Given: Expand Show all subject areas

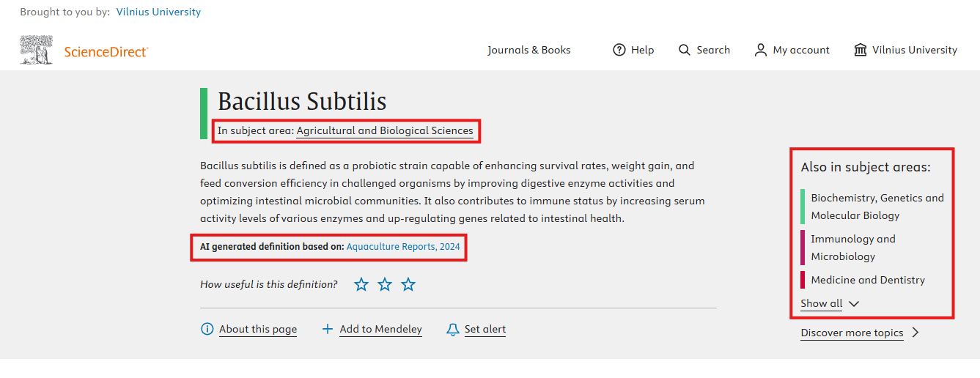Looking at the screenshot, I should click(x=829, y=303).
